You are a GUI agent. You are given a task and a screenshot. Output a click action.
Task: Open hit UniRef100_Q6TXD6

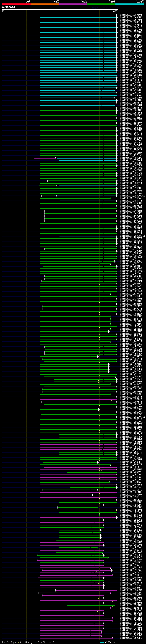(131, 20)
